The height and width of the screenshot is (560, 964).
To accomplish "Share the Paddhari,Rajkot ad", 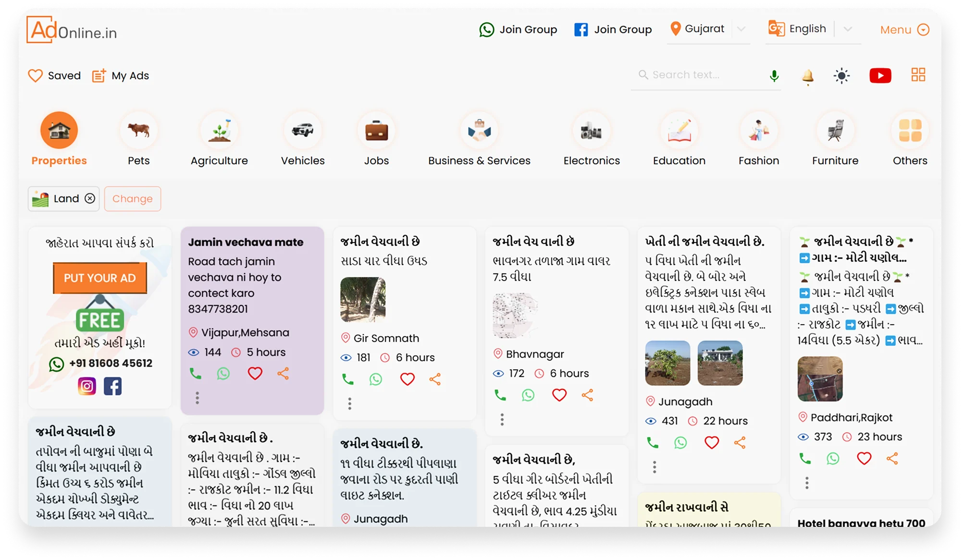I will (x=892, y=459).
